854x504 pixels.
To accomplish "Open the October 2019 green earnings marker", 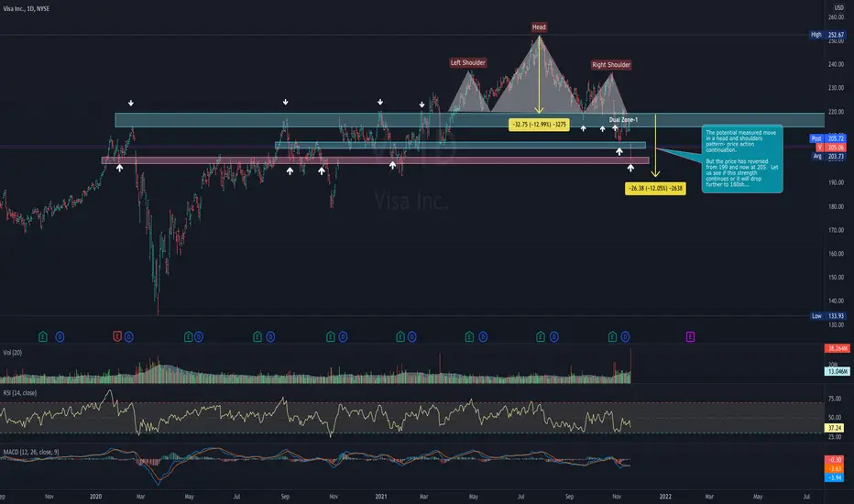I will tap(43, 336).
